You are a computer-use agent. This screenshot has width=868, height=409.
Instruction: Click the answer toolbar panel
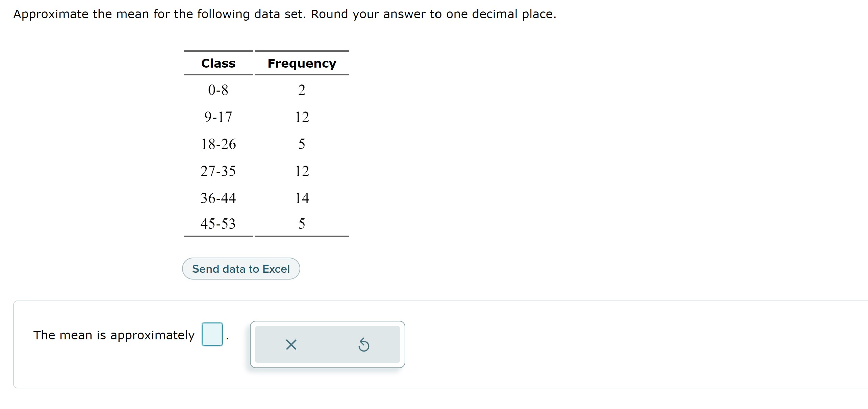(327, 344)
